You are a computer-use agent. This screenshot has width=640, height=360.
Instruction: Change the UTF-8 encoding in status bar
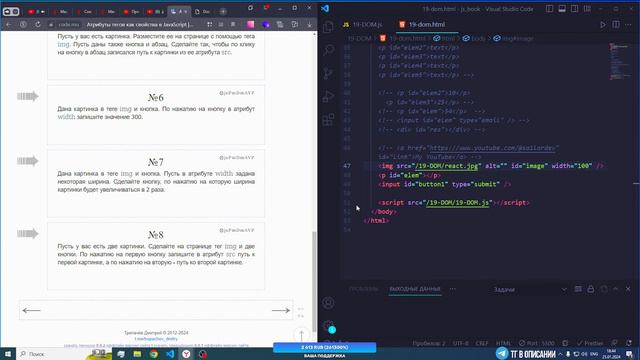point(460,343)
